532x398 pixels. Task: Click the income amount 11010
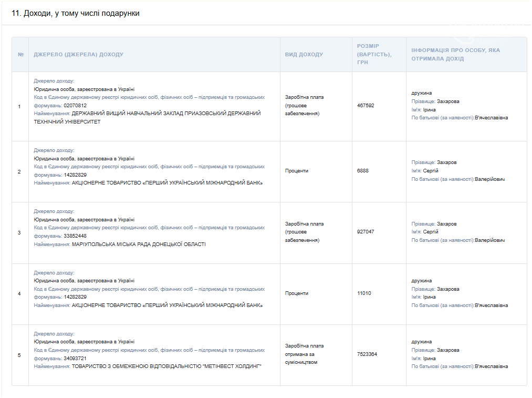click(x=364, y=293)
